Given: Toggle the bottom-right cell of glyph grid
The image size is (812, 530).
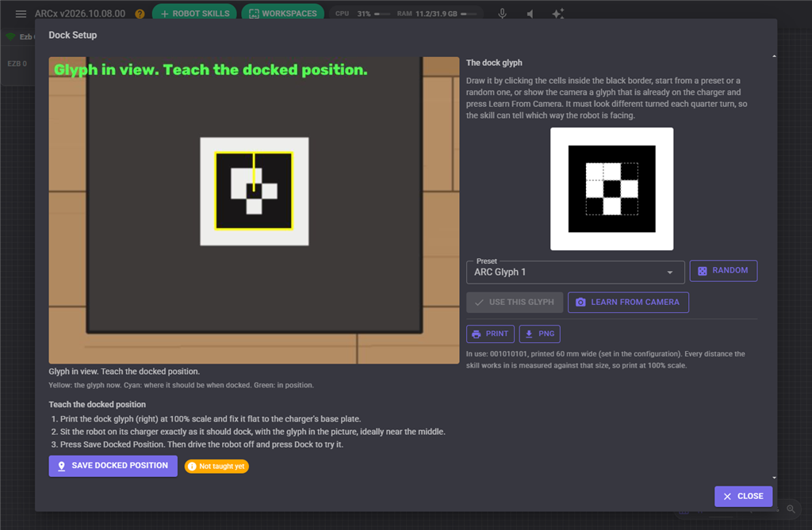Looking at the screenshot, I should 629,206.
